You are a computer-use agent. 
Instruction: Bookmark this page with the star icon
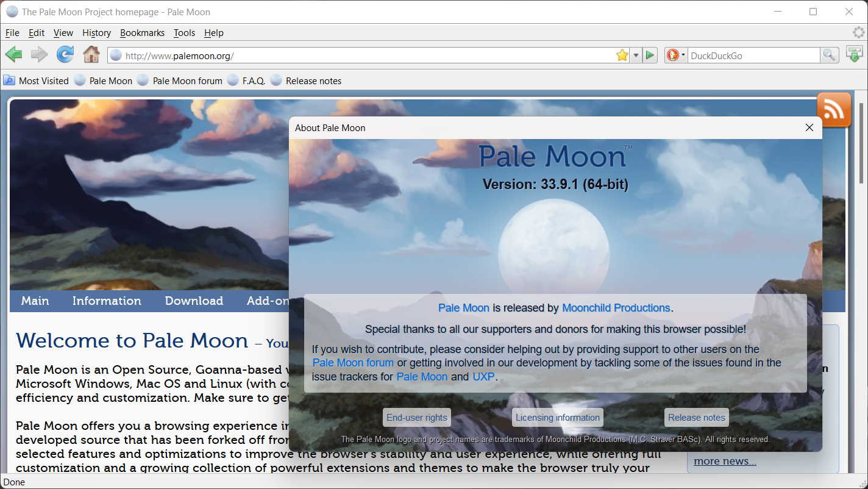tap(622, 55)
